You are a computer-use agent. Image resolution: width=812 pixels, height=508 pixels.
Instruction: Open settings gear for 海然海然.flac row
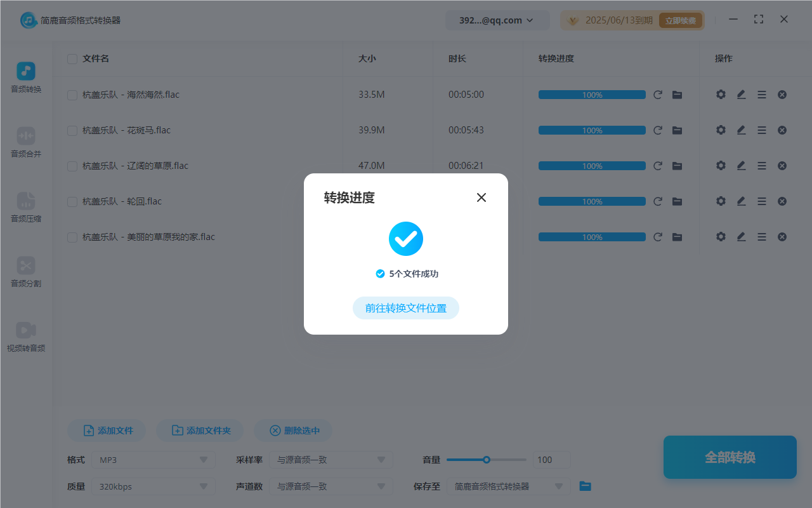point(721,94)
